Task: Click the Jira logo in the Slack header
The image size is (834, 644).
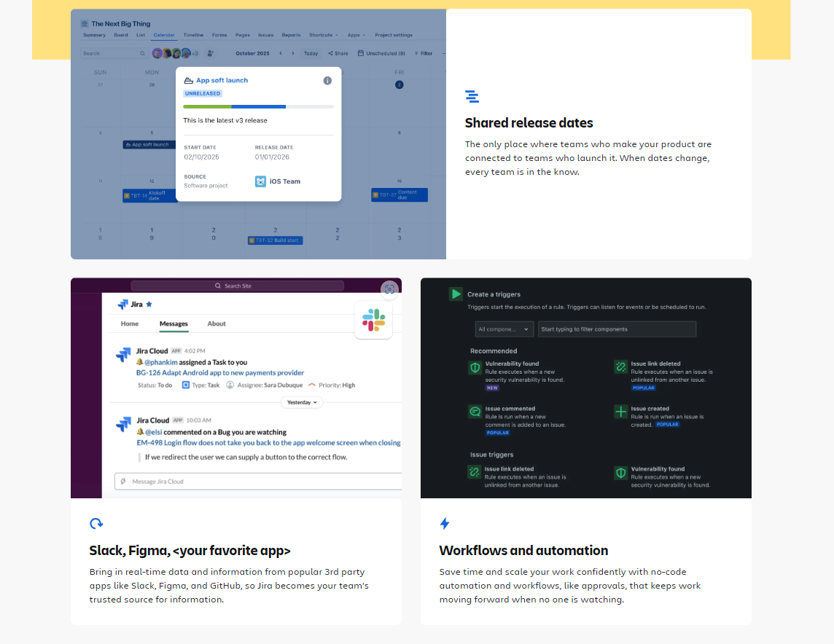Action: pyautogui.click(x=123, y=304)
